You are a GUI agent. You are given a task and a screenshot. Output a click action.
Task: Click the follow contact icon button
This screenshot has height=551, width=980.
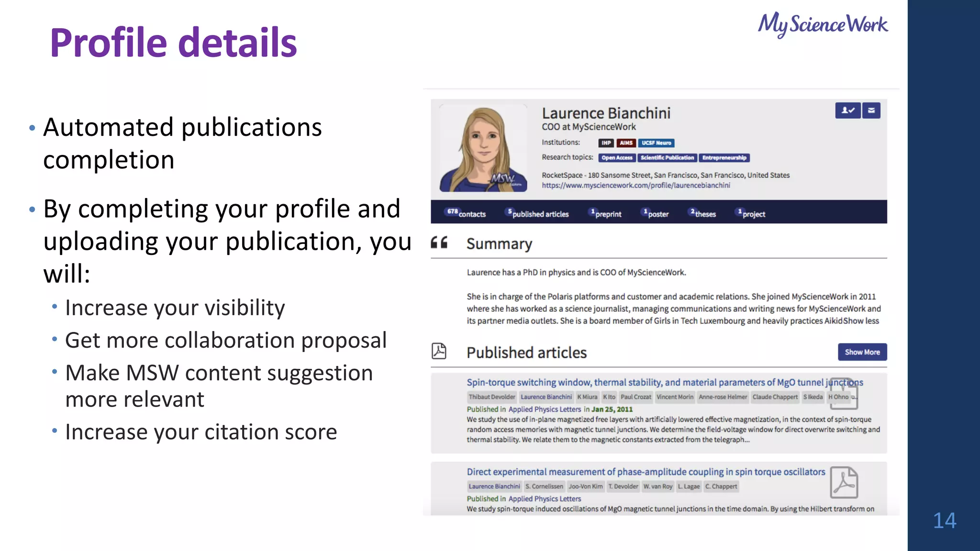tap(848, 110)
